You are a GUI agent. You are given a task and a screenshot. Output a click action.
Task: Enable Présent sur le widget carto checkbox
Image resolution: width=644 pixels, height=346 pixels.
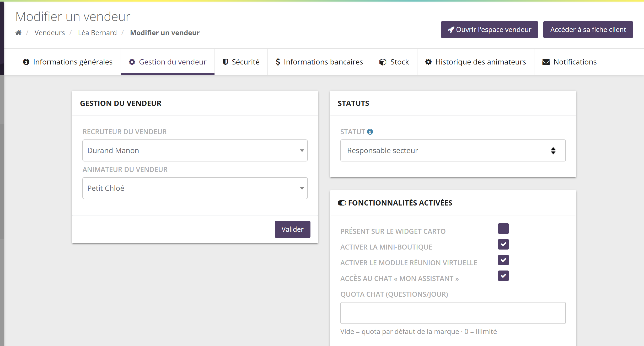tap(503, 229)
